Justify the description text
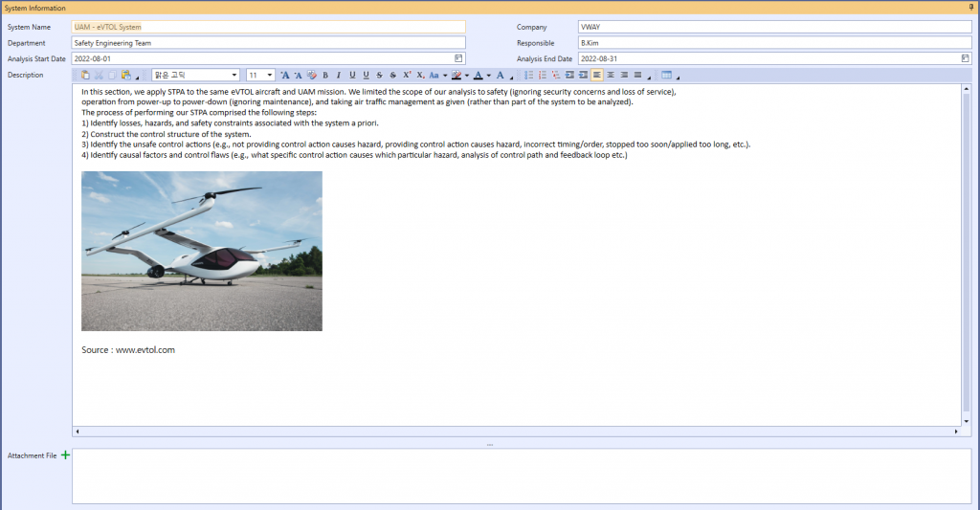Image resolution: width=980 pixels, height=510 pixels. (637, 75)
